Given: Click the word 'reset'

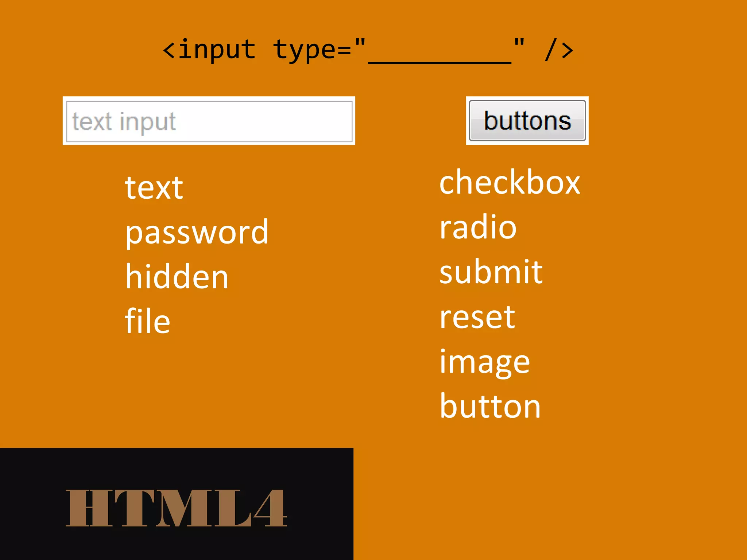Looking at the screenshot, I should (x=477, y=317).
